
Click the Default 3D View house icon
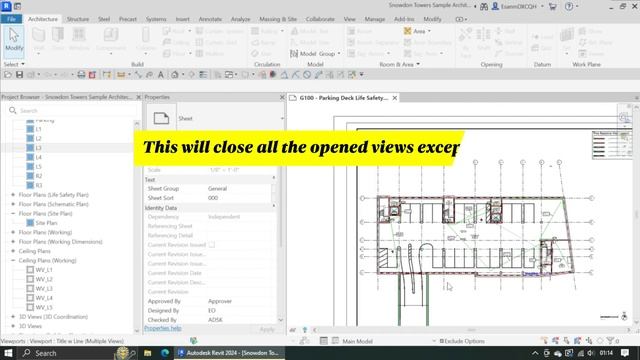point(175,75)
